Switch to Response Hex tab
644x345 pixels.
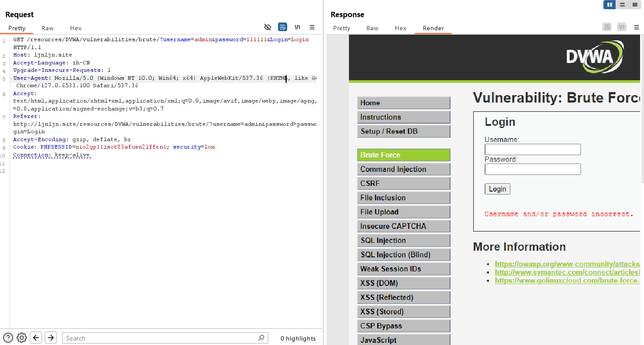point(401,28)
